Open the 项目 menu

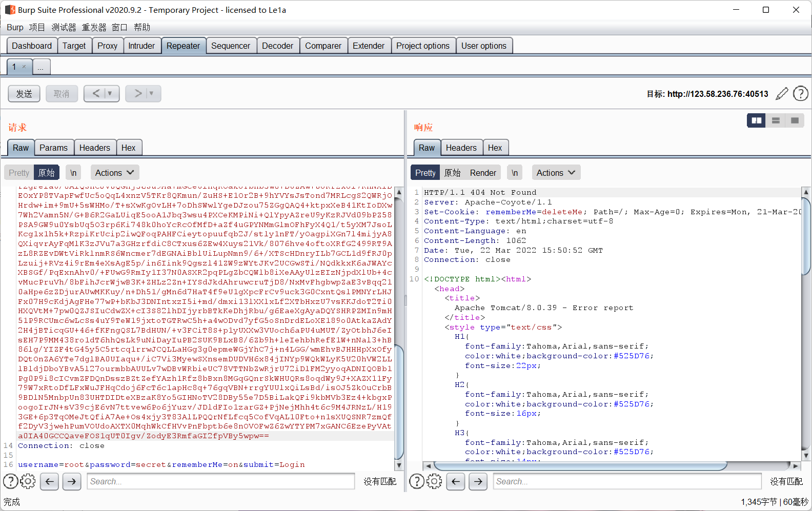(x=37, y=27)
